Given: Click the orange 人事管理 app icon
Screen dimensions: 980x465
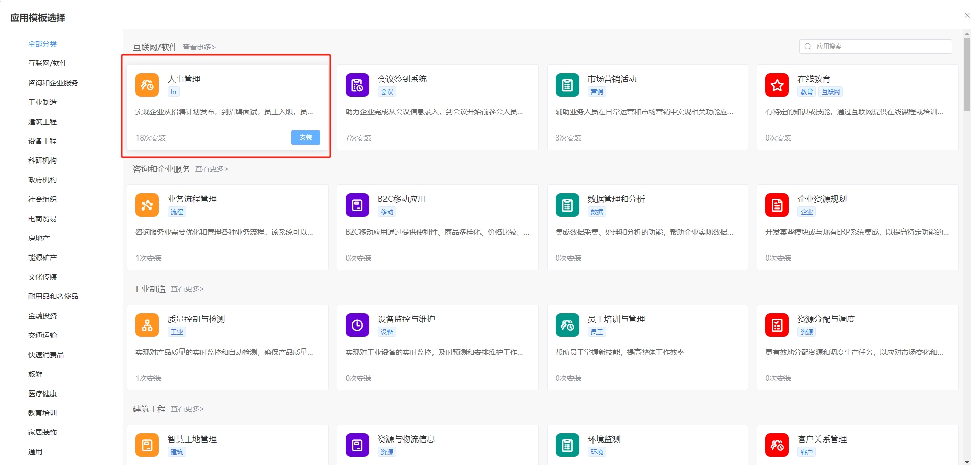Looking at the screenshot, I should (x=147, y=85).
